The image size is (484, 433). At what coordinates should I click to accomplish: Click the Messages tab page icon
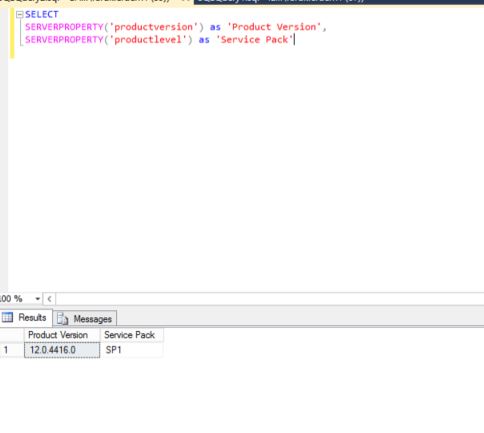(62, 319)
